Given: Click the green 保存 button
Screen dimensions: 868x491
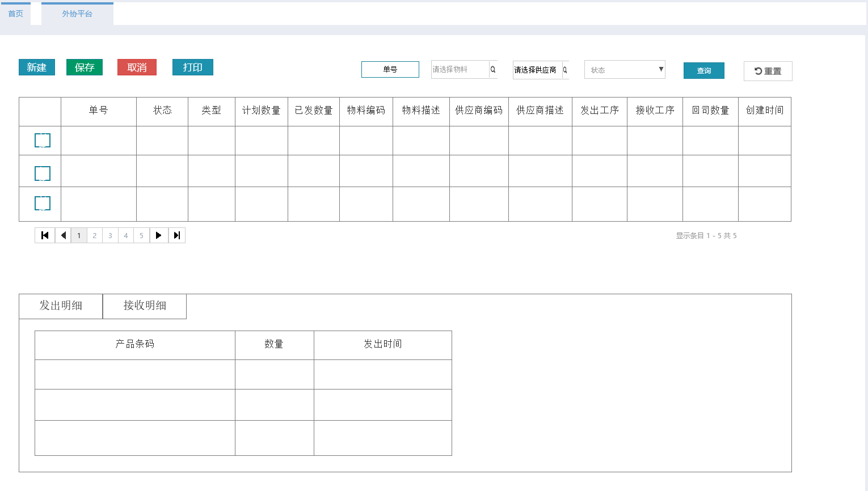Looking at the screenshot, I should coord(85,67).
